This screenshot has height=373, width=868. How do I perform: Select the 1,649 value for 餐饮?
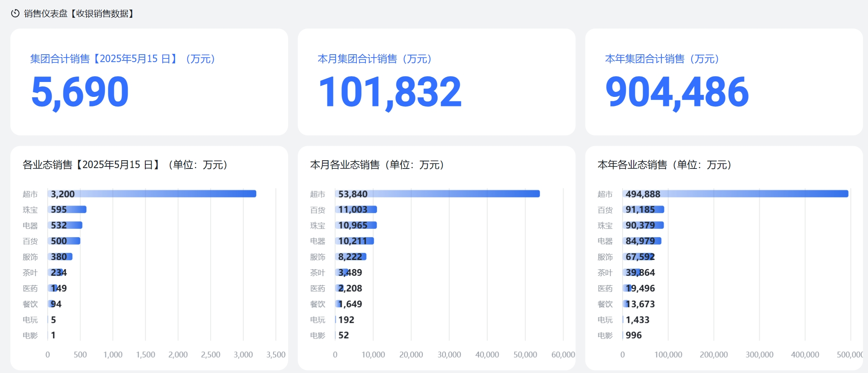point(350,304)
